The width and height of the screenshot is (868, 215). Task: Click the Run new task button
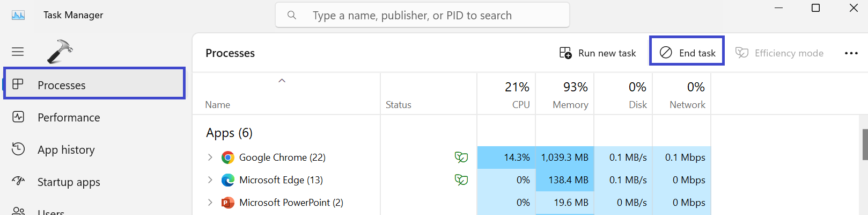pyautogui.click(x=598, y=53)
